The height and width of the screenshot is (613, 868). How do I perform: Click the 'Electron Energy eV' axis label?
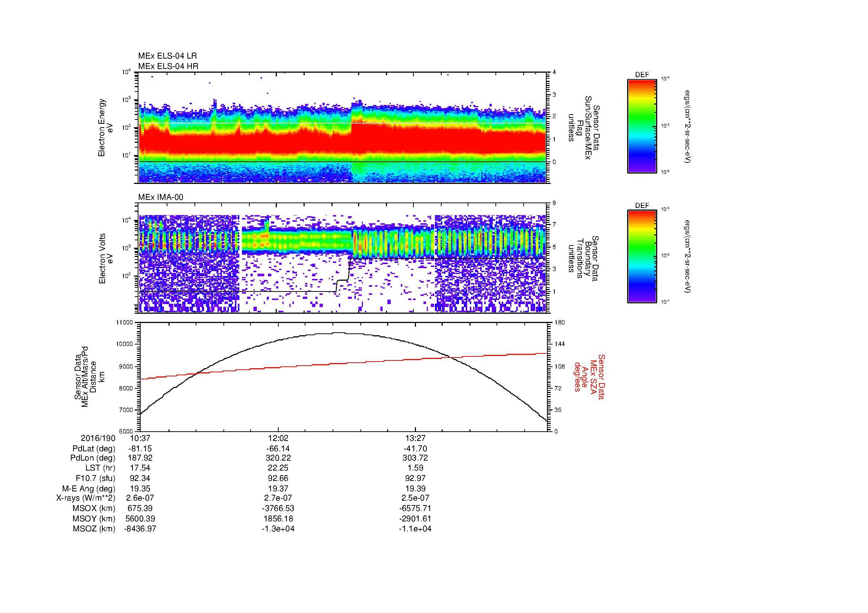106,128
